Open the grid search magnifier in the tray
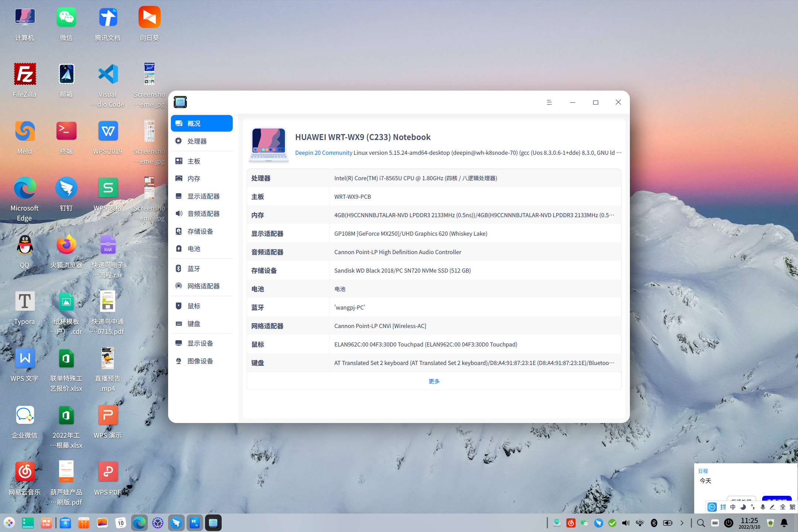The width and height of the screenshot is (798, 532). click(700, 523)
